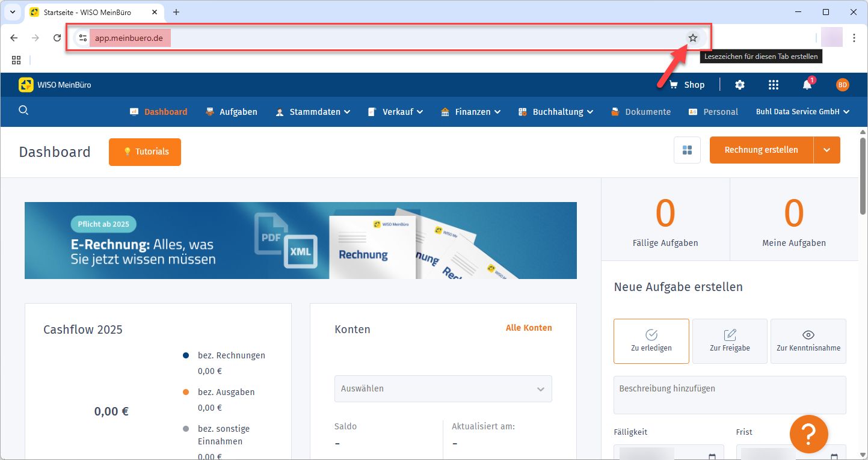Click Beschreibung hinzufügen text field

pyautogui.click(x=730, y=395)
